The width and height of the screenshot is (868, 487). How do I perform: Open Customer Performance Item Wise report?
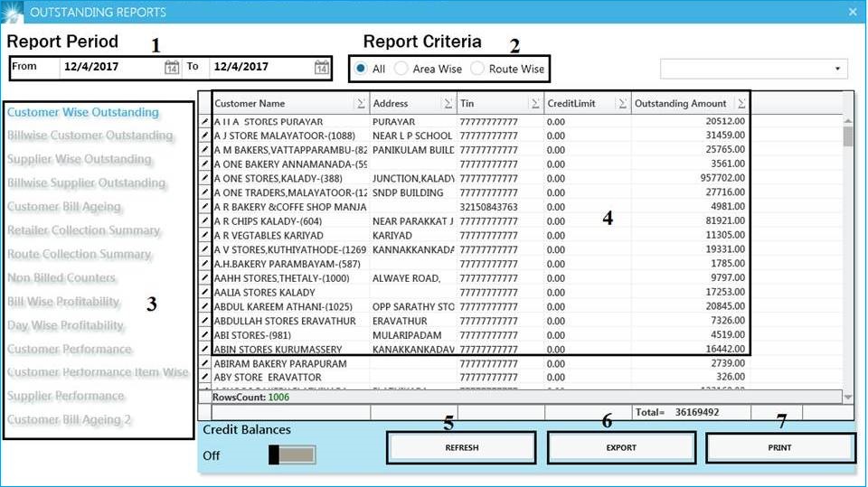coord(98,372)
